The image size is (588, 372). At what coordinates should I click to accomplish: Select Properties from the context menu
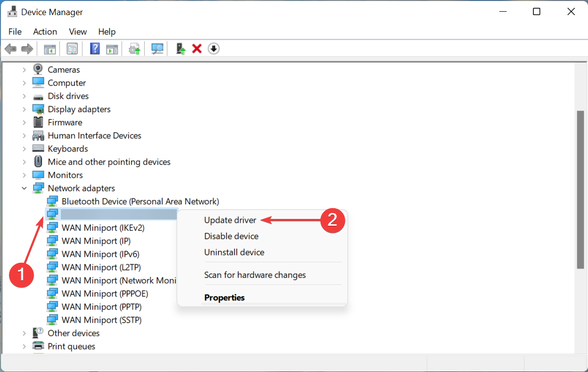pos(224,297)
